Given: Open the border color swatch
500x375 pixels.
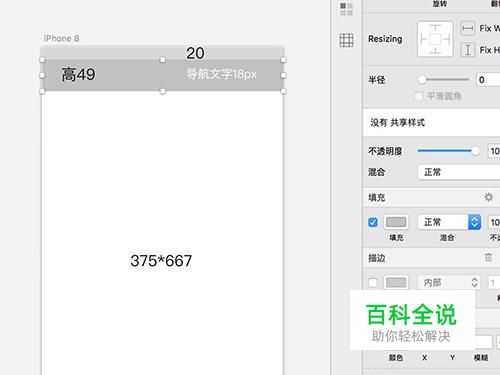Looking at the screenshot, I should point(396,283).
